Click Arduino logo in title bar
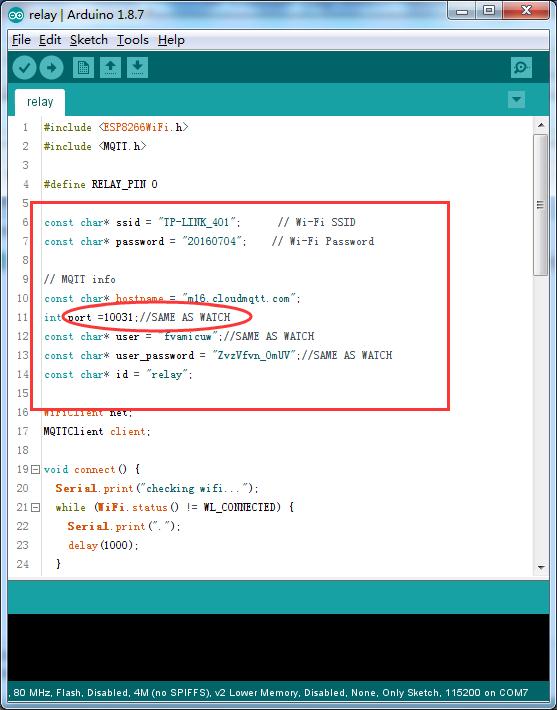This screenshot has width=557, height=710. (x=16, y=14)
